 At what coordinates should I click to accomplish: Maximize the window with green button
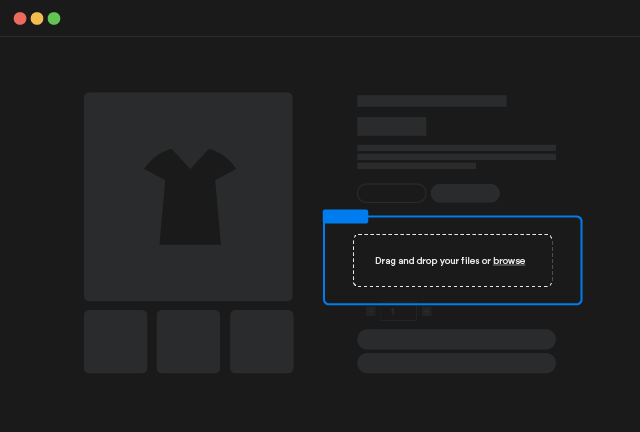(54, 18)
